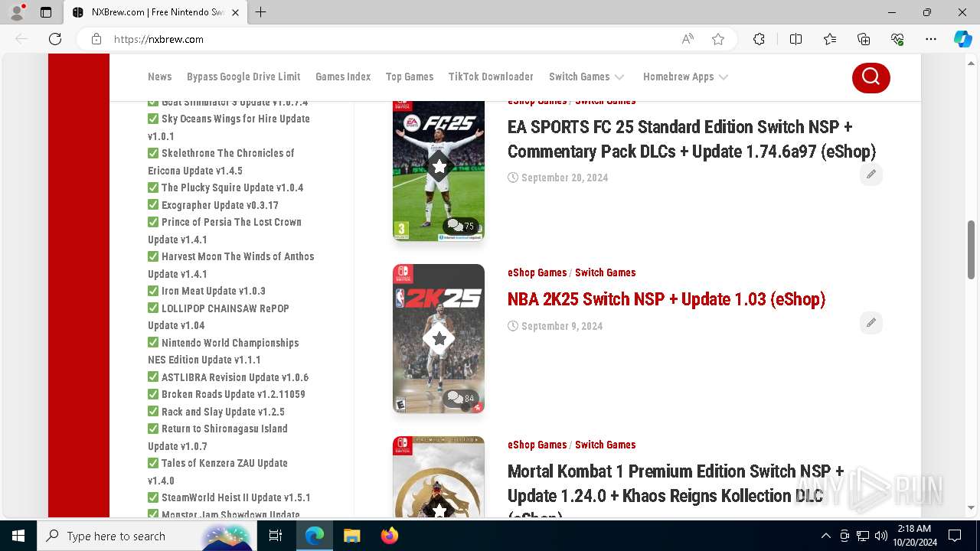Open The Plucky Squire Update v1.0.4 link
This screenshot has width=980, height=551.
(x=232, y=187)
